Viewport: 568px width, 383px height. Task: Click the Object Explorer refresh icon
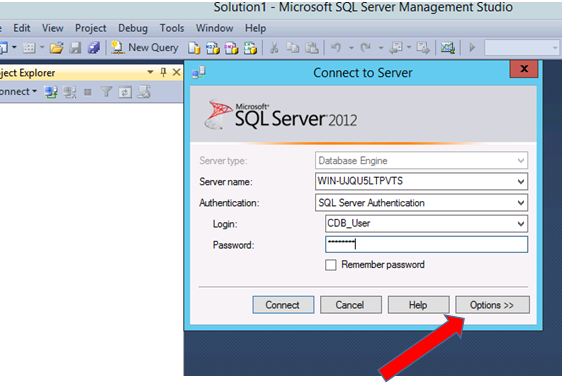[125, 92]
